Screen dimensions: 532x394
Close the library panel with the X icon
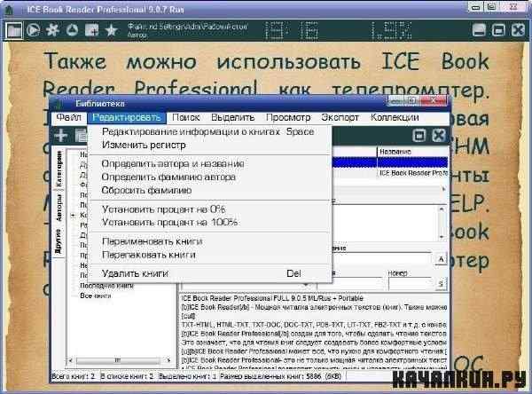(439, 136)
